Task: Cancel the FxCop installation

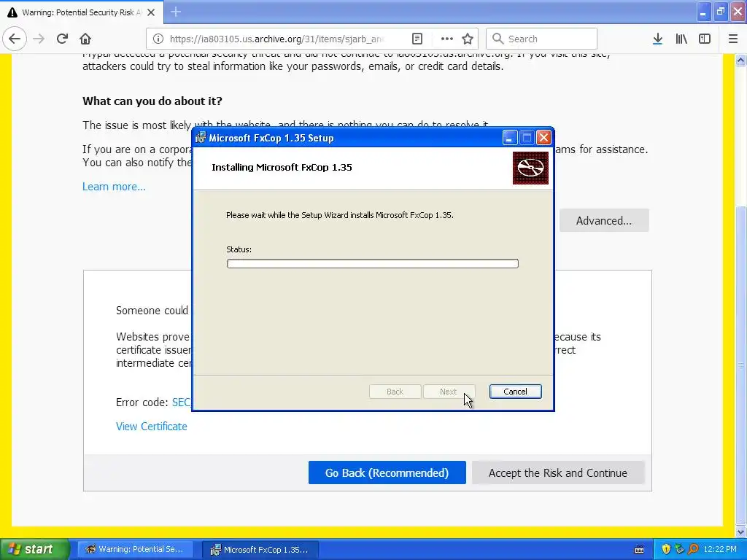Action: tap(515, 392)
